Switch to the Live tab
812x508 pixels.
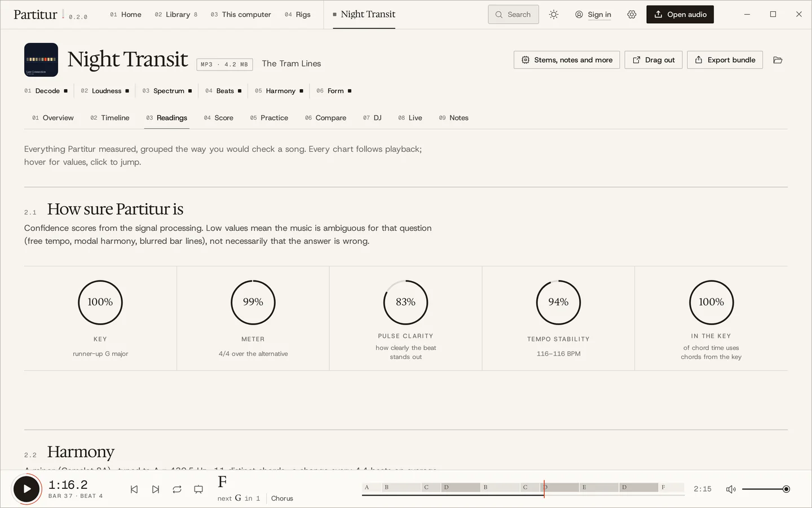click(x=410, y=118)
